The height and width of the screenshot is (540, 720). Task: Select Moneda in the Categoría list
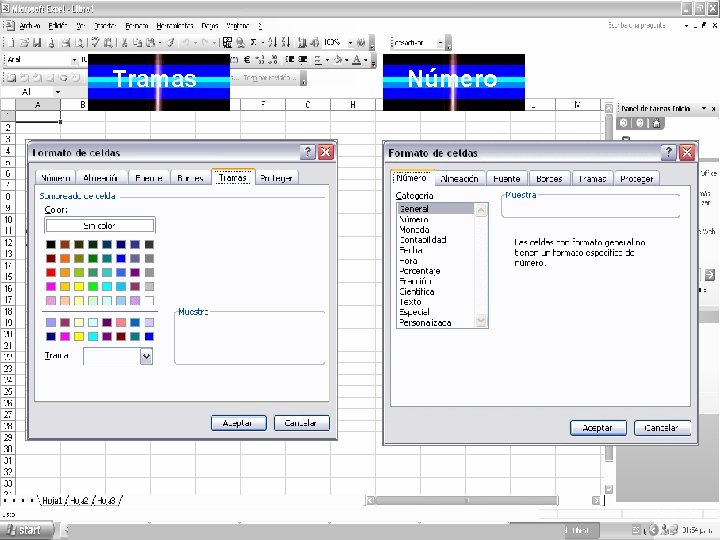pos(415,230)
